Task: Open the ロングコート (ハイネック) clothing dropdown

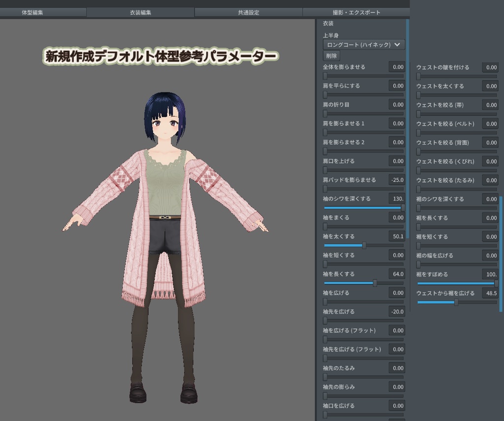Action: click(363, 44)
